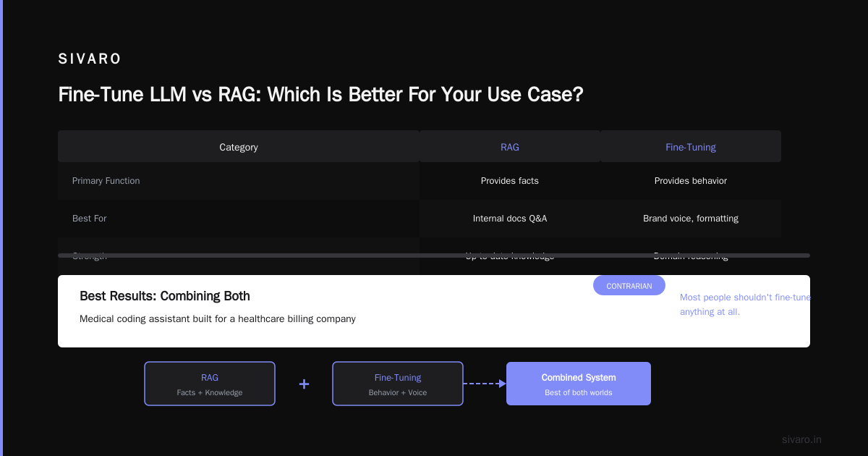
Task: Select the Fine-Tuning column header
Action: click(x=691, y=147)
